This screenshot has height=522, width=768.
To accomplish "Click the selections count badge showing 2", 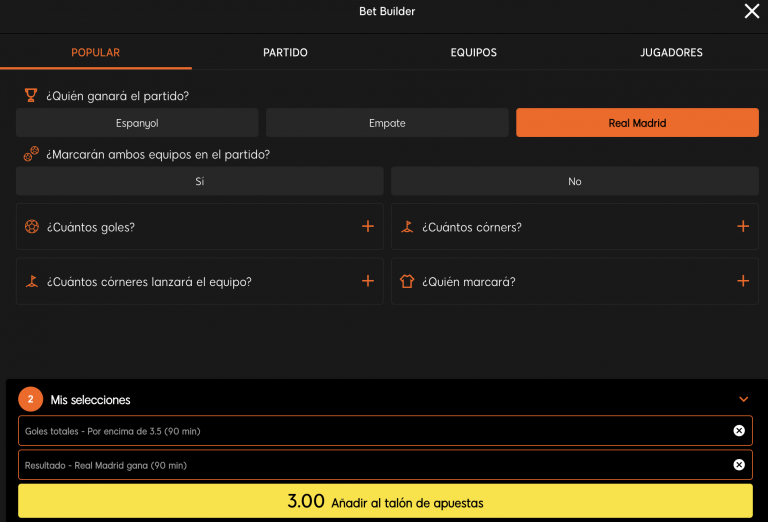I will pyautogui.click(x=30, y=399).
